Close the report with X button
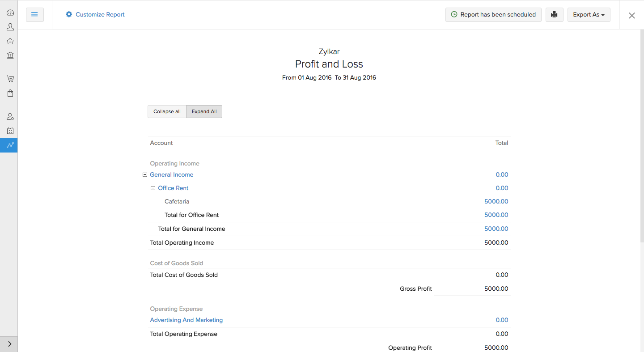 tap(631, 16)
